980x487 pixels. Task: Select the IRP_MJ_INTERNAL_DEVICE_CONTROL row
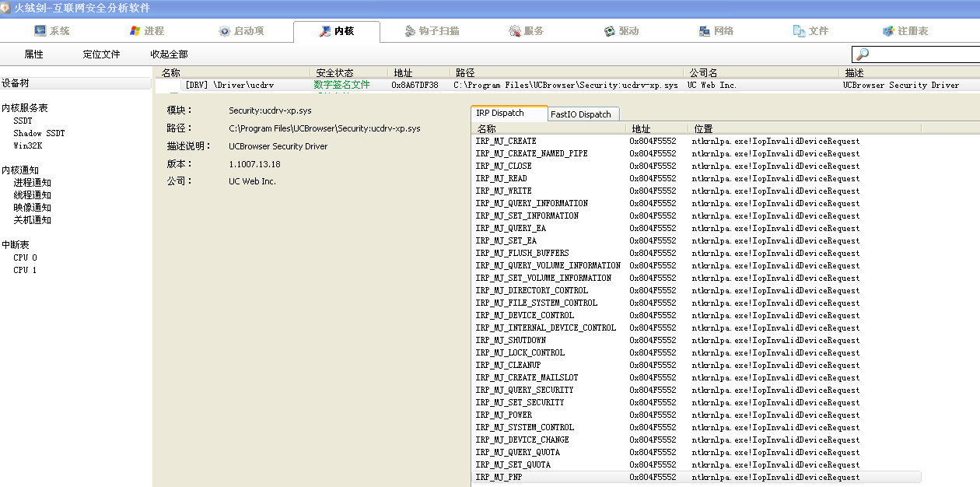coord(696,328)
